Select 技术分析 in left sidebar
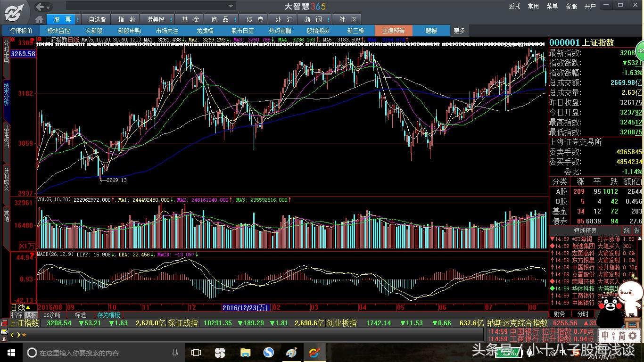The height and width of the screenshot is (362, 644). (x=6, y=94)
